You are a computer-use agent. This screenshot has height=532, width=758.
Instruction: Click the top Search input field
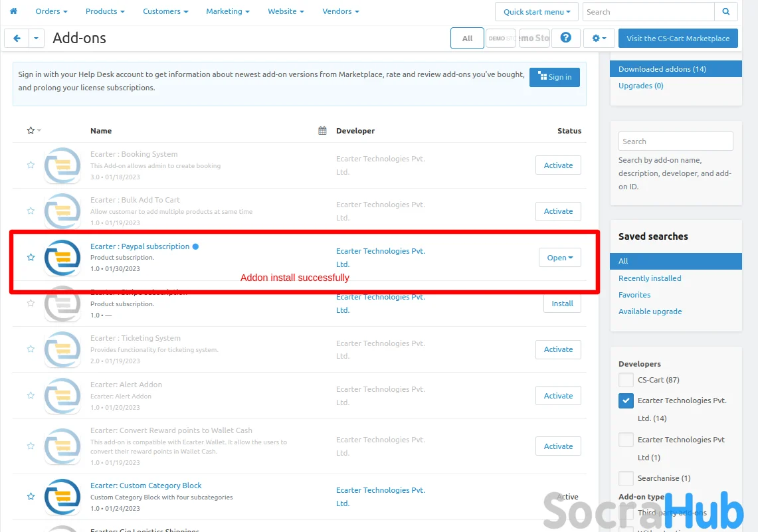point(648,11)
